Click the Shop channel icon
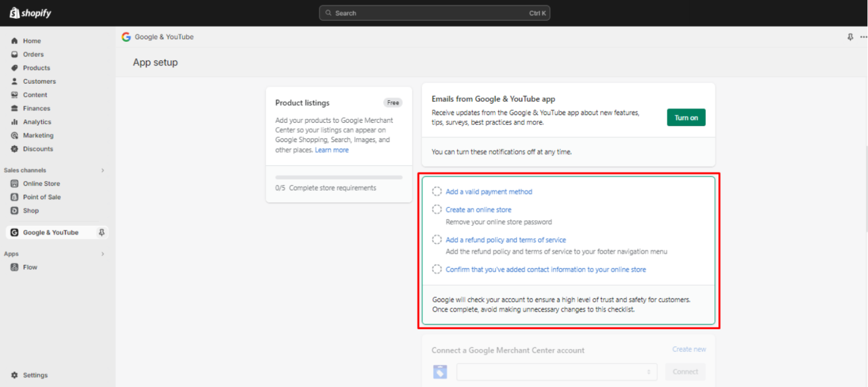868x387 pixels. point(15,211)
